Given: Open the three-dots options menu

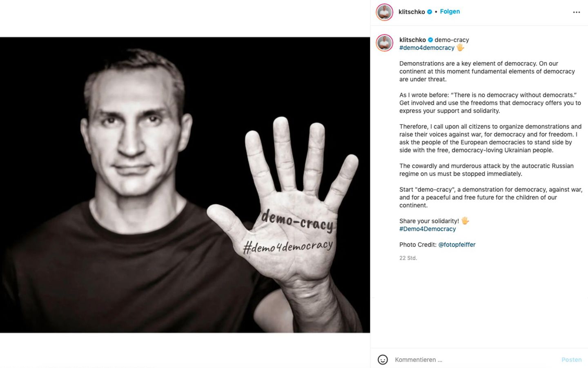Looking at the screenshot, I should coord(576,12).
